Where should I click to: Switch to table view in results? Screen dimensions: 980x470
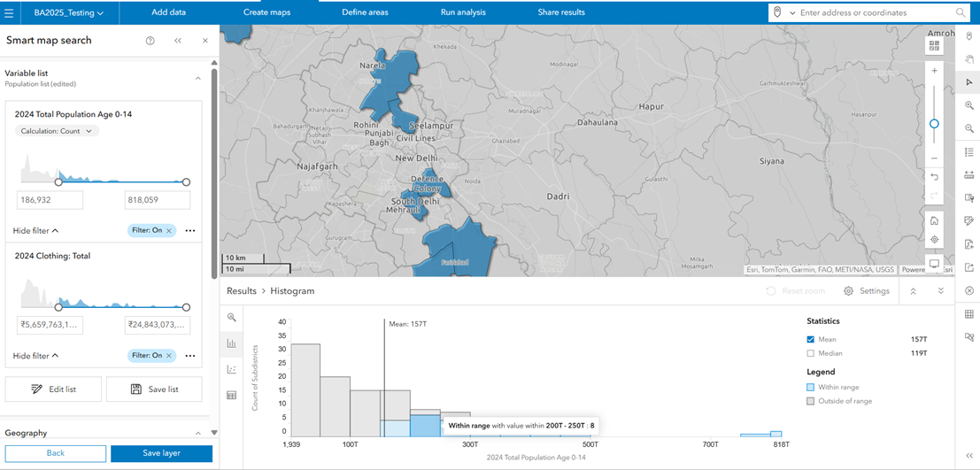point(232,396)
